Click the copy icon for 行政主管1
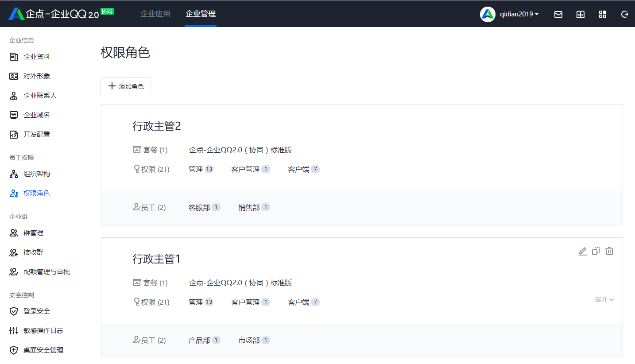 point(596,251)
